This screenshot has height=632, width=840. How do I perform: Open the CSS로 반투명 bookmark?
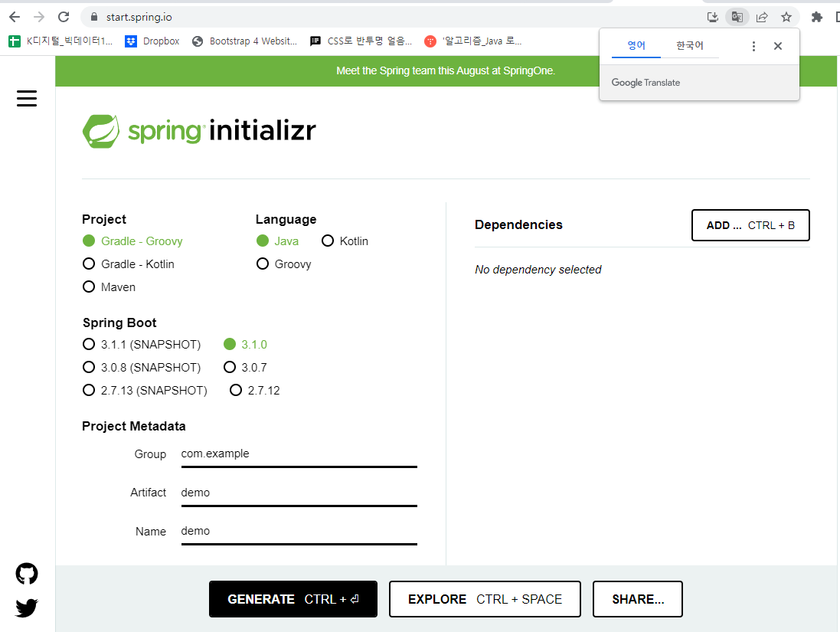point(361,41)
